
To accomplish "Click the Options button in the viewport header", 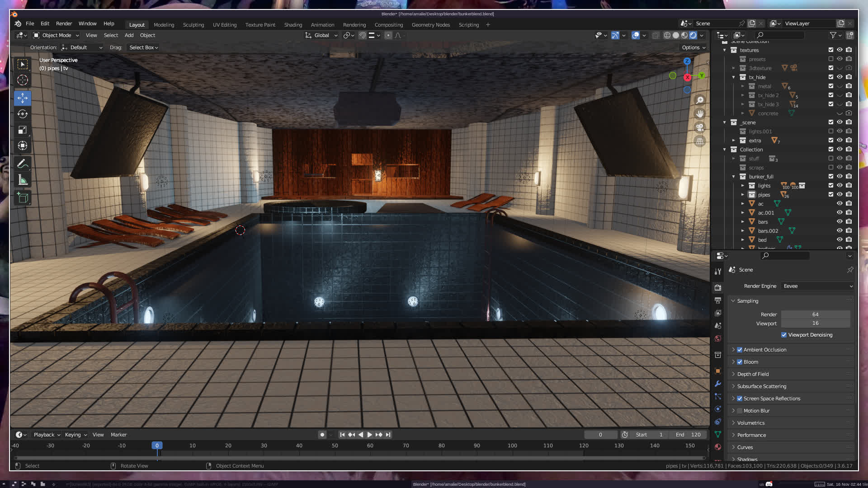I will [693, 47].
